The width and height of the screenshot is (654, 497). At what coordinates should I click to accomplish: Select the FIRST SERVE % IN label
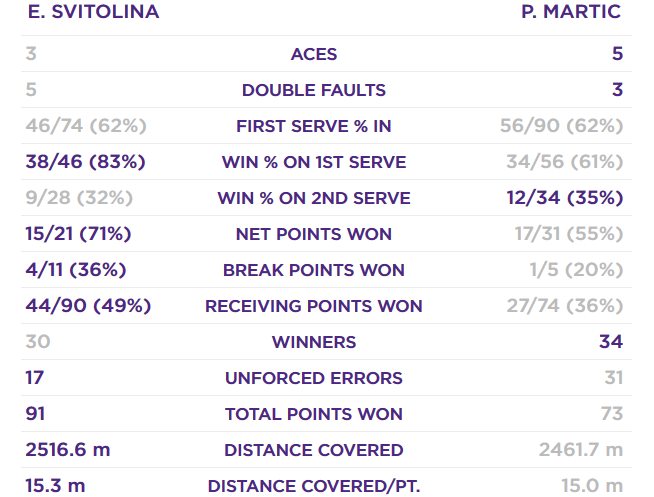coord(314,126)
